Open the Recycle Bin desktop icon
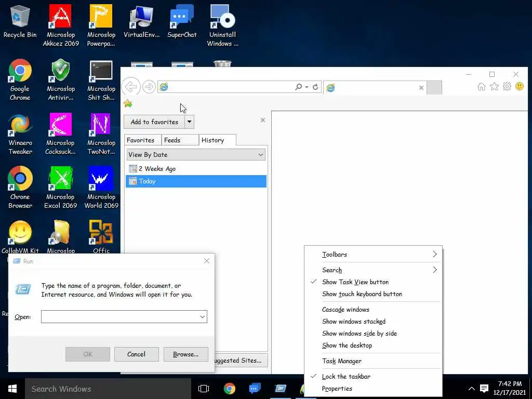 tap(20, 21)
